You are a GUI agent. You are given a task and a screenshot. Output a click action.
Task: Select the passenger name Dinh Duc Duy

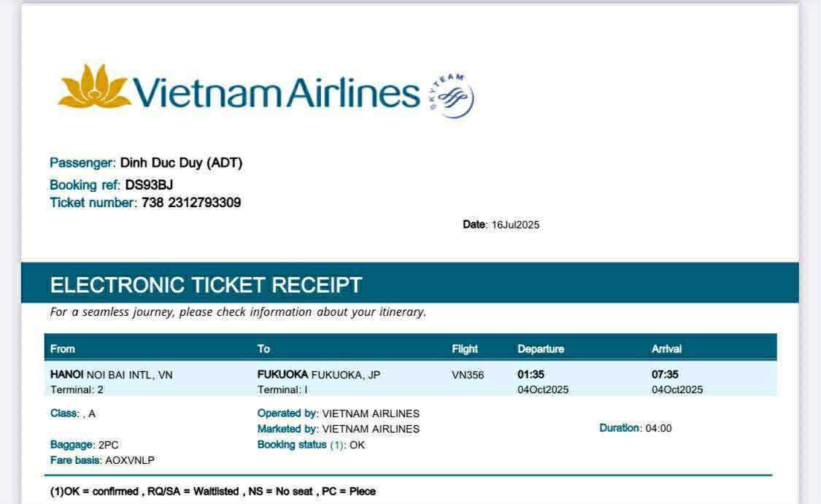pos(181,163)
